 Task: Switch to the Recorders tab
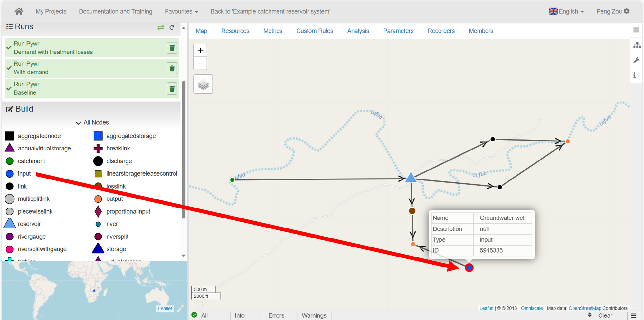[x=441, y=31]
